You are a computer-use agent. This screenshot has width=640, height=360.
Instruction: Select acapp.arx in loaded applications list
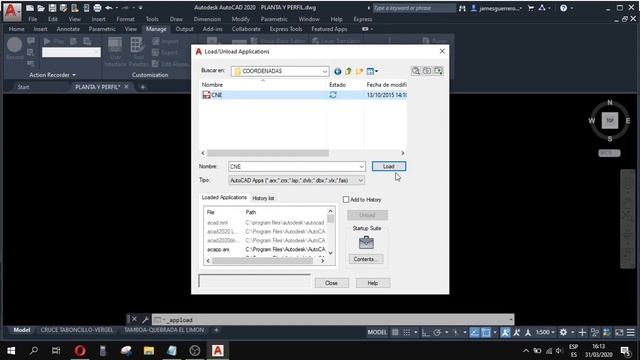tap(218, 249)
